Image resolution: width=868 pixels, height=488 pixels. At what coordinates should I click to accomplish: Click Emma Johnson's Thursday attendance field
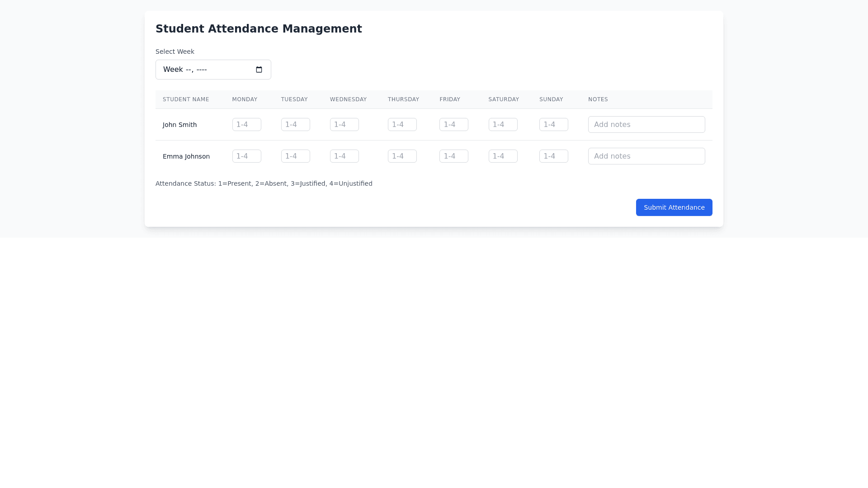coord(402,156)
